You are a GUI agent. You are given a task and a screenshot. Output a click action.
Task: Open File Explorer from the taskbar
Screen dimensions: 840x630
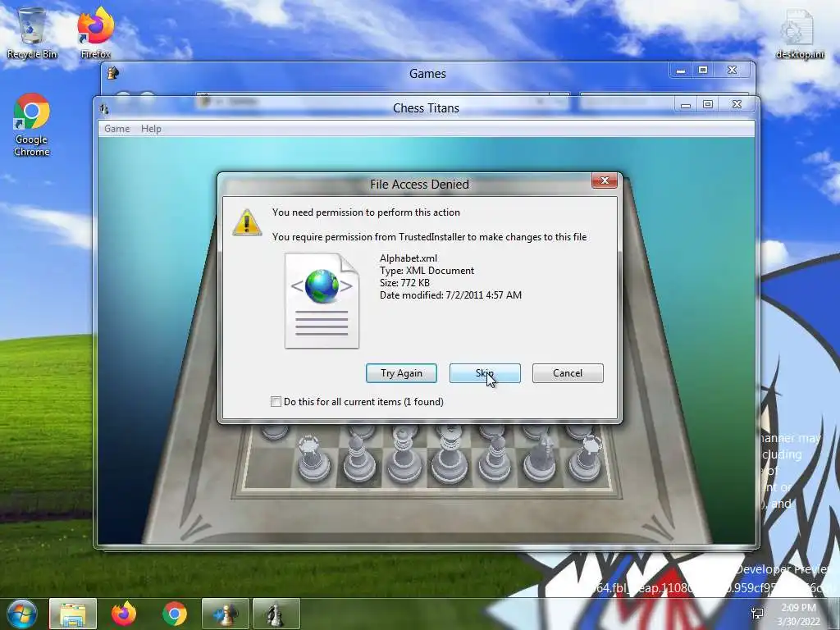point(73,614)
